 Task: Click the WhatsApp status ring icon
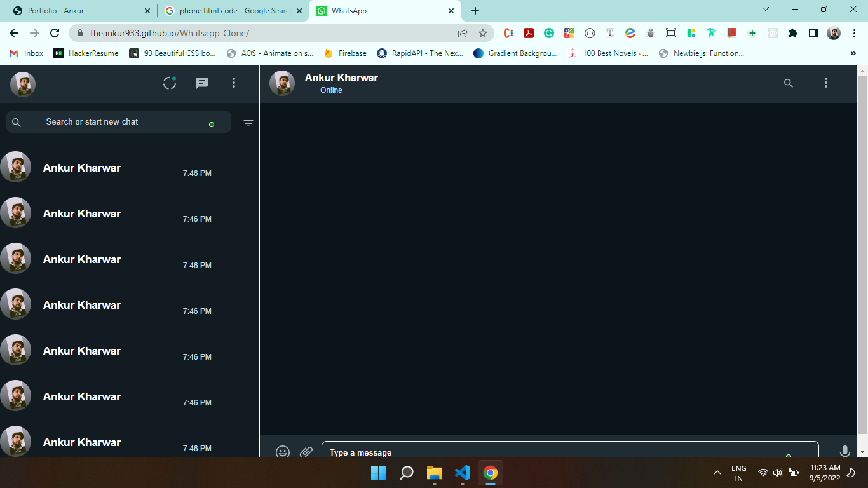point(170,83)
